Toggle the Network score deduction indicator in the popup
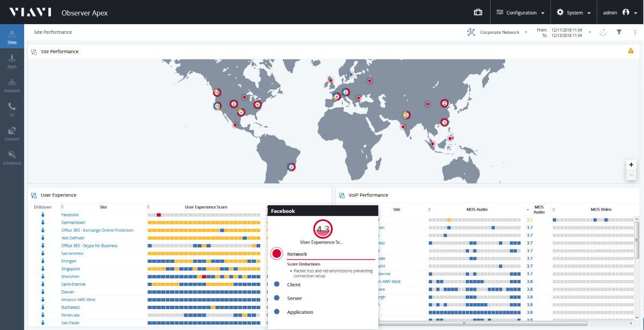The image size is (644, 330). [276, 253]
